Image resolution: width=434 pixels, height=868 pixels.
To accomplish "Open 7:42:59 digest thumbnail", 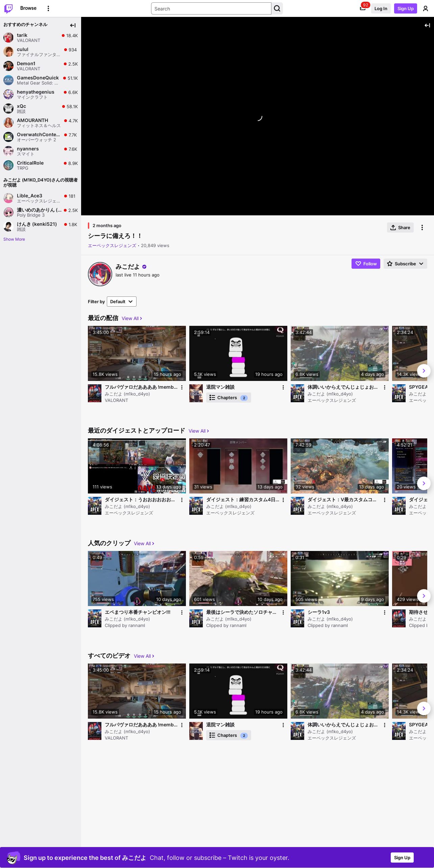I will [x=340, y=466].
